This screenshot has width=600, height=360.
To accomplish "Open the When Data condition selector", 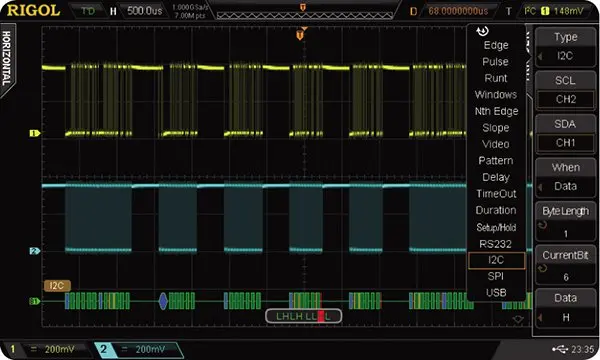I will coord(565,178).
